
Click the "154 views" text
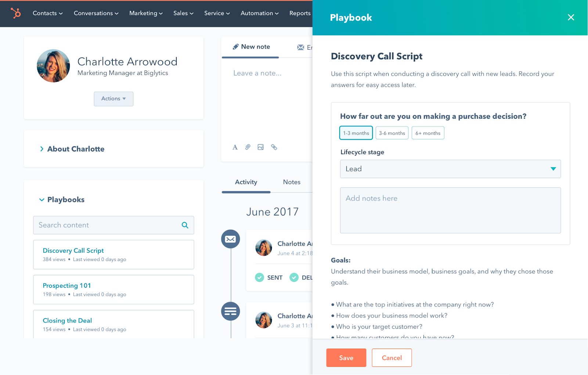click(x=54, y=329)
